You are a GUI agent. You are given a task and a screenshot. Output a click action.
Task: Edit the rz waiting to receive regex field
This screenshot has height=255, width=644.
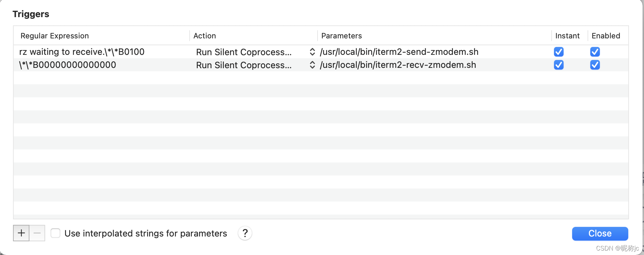pos(82,52)
